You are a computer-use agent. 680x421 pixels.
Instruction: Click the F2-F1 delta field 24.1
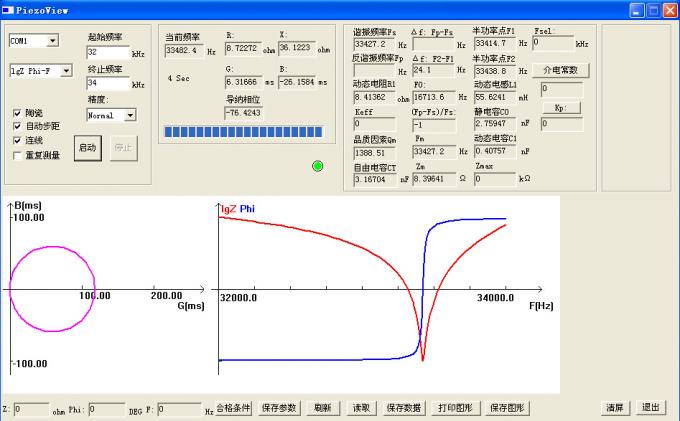point(434,70)
